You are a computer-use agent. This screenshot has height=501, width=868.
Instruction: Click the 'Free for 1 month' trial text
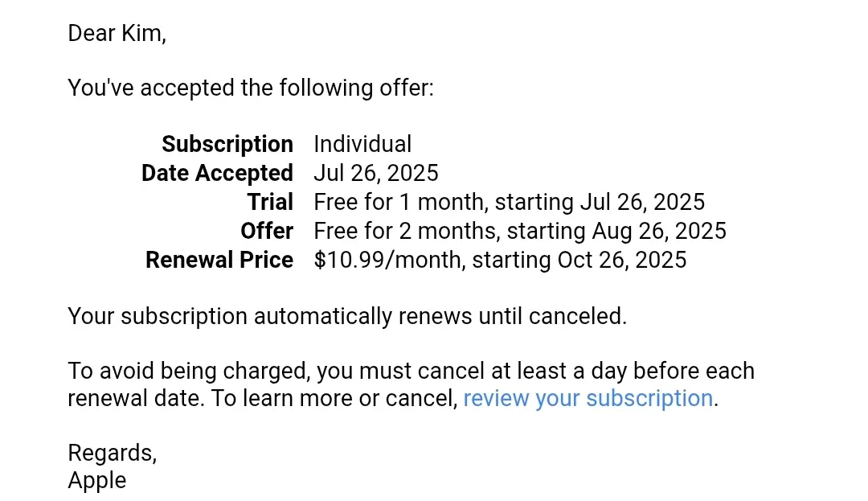(399, 202)
